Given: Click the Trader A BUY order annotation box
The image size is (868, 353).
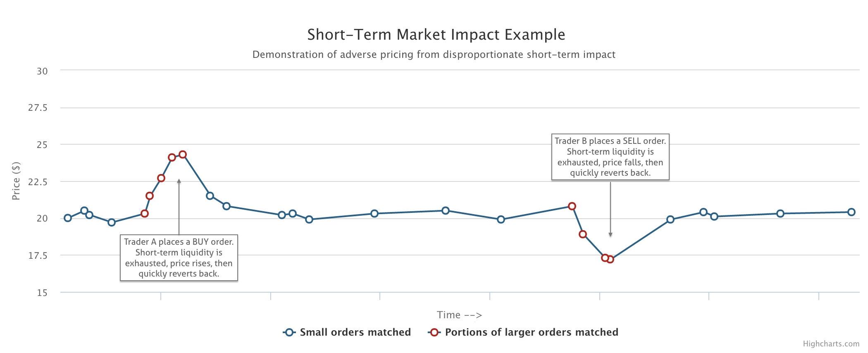Looking at the screenshot, I should (x=179, y=258).
